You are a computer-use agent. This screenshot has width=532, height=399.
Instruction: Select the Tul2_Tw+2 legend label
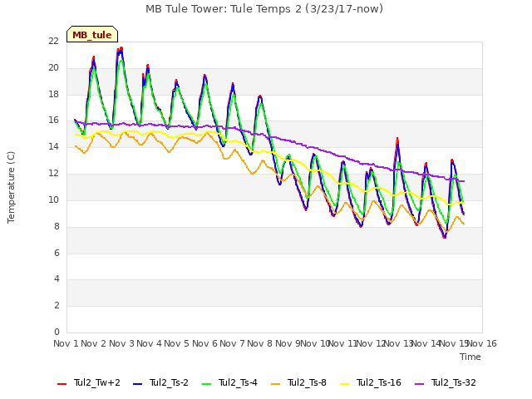click(97, 382)
